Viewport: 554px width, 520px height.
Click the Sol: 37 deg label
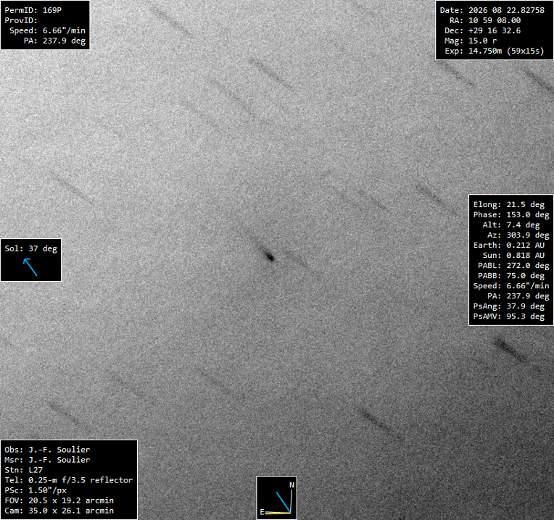(31, 249)
